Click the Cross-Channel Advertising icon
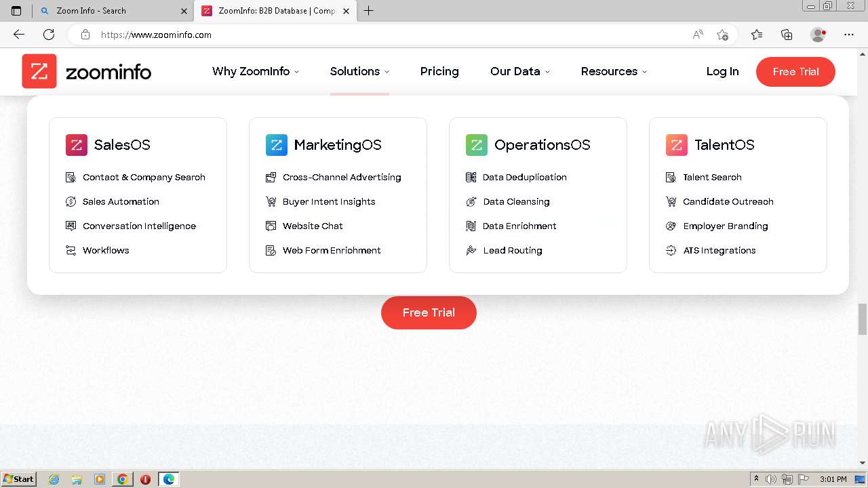Viewport: 868px width, 488px height. point(271,177)
